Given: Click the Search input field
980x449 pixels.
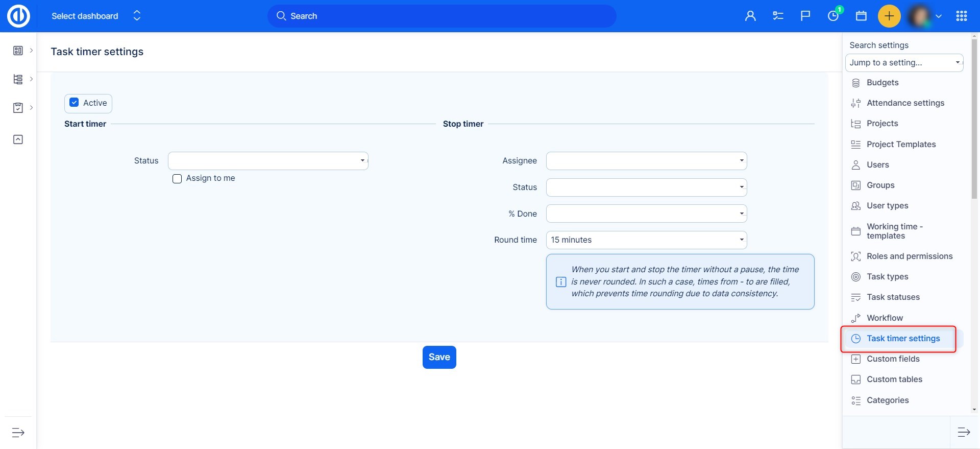Looking at the screenshot, I should click(442, 16).
